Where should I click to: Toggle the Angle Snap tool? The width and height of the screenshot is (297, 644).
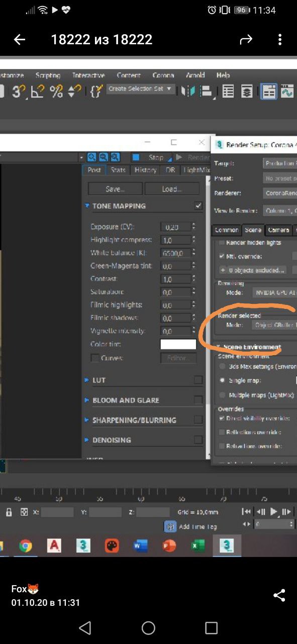[38, 91]
